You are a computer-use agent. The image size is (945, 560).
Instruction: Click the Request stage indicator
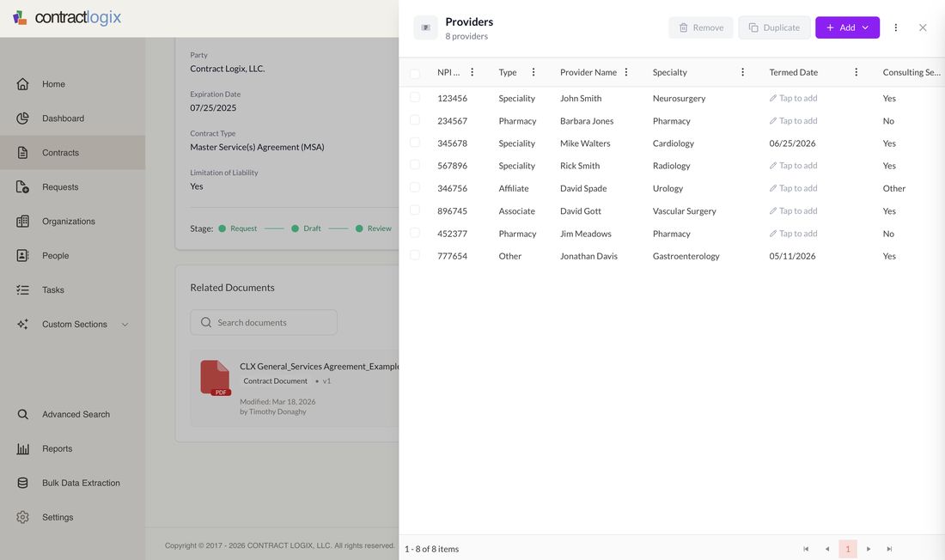pos(237,228)
